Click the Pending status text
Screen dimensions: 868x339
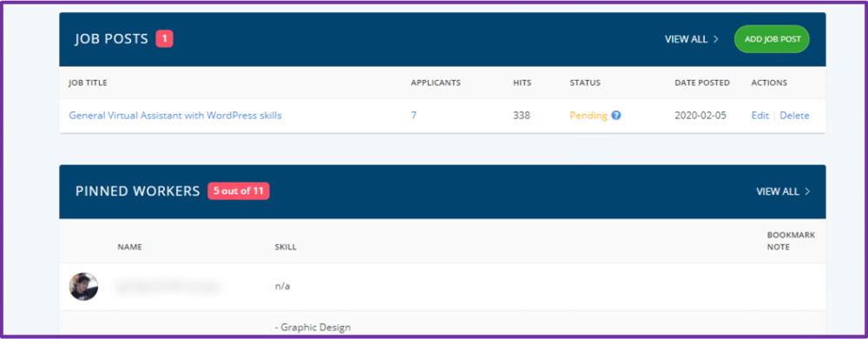(589, 116)
